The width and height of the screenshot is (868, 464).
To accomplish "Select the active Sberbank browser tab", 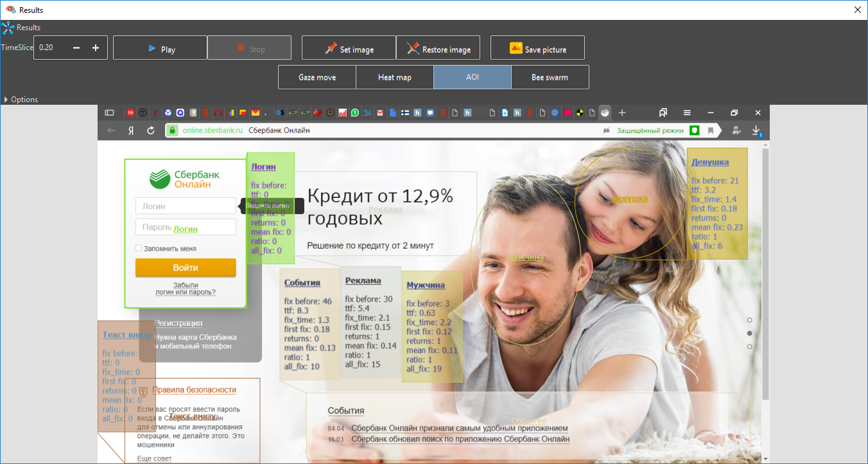I will 605,112.
